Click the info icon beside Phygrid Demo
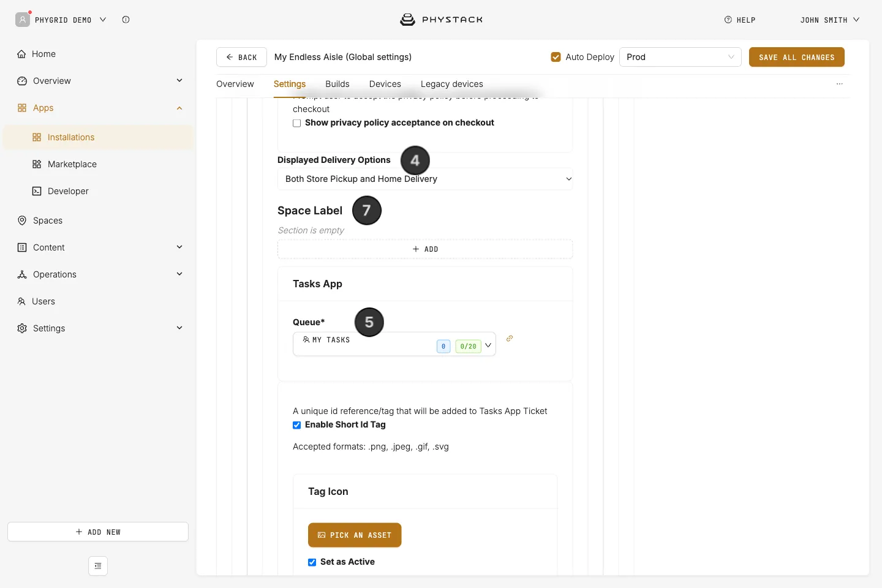 click(x=126, y=20)
